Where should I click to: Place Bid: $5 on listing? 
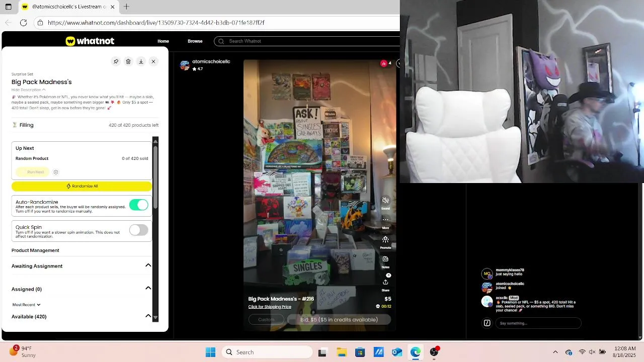click(339, 320)
